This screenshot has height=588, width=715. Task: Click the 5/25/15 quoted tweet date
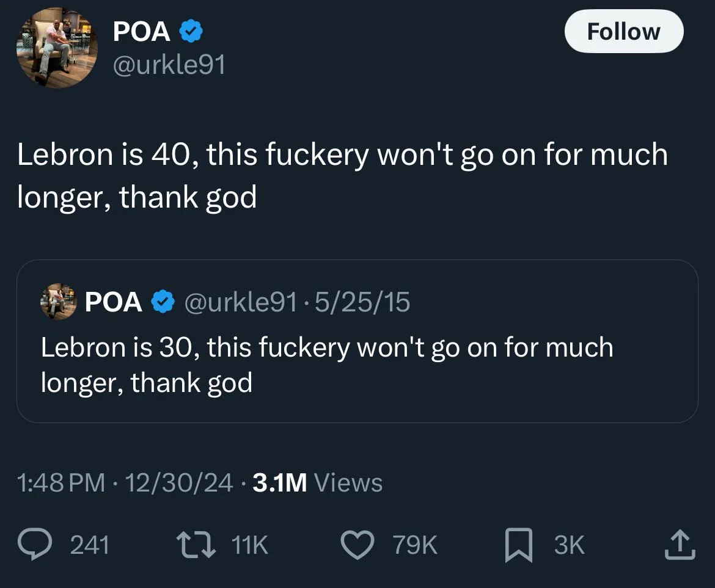(x=363, y=302)
